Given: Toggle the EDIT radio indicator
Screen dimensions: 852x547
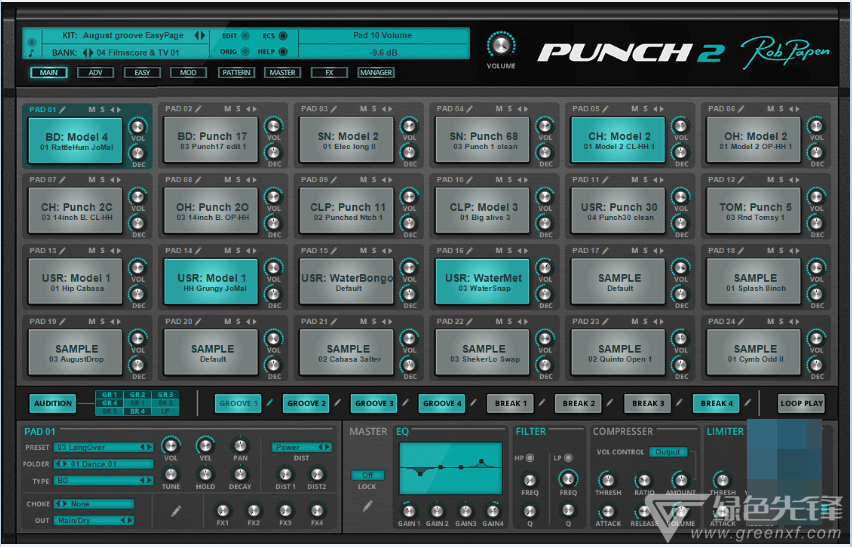Looking at the screenshot, I should tap(245, 36).
